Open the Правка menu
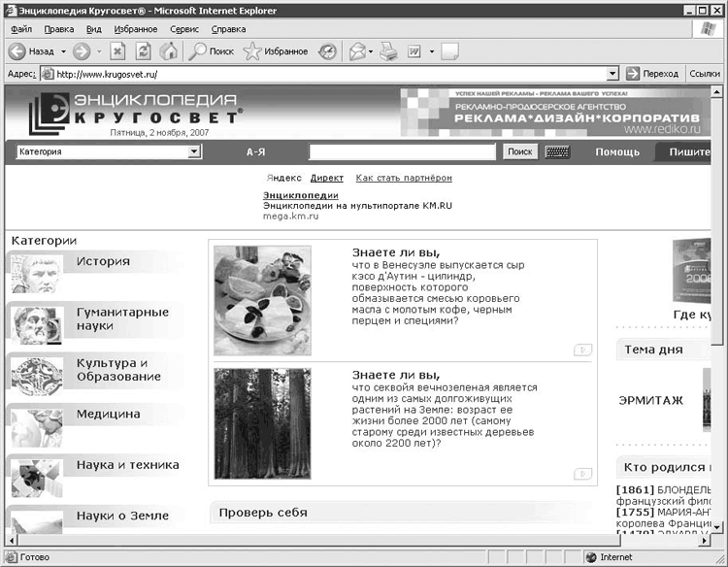 (x=58, y=29)
